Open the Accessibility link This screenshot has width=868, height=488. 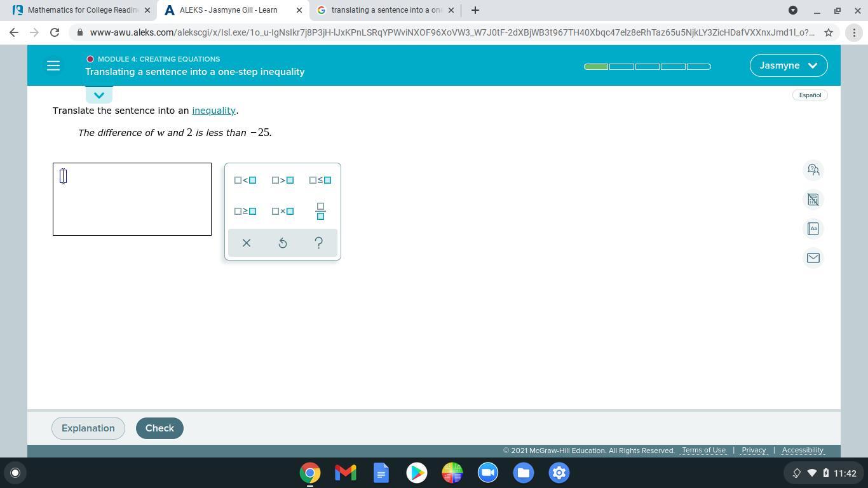click(x=803, y=451)
